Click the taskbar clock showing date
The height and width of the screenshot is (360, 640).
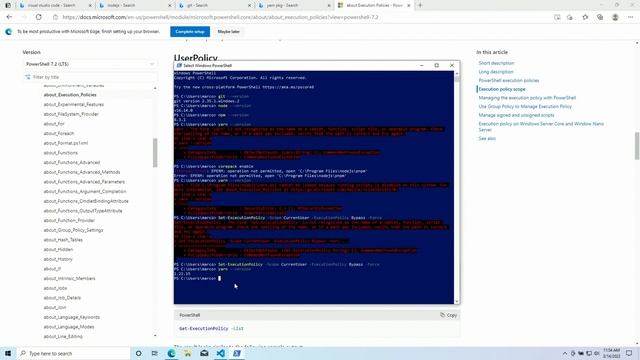tap(611, 353)
